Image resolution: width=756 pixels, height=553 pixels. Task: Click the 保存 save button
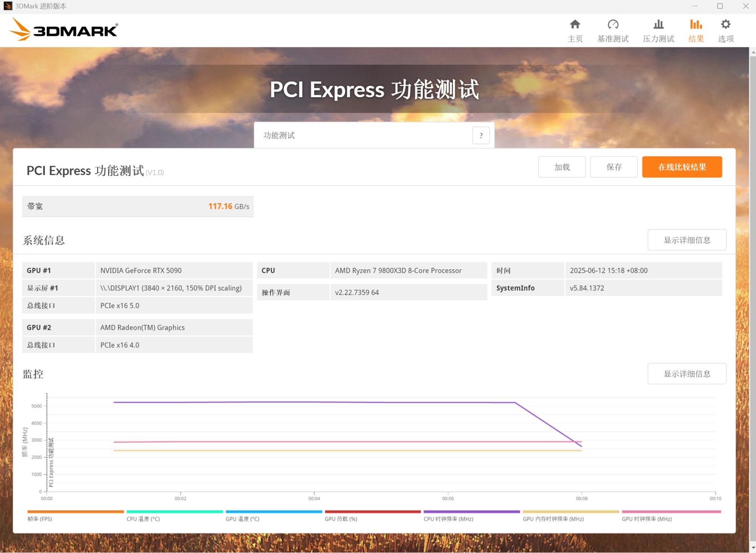(x=614, y=167)
